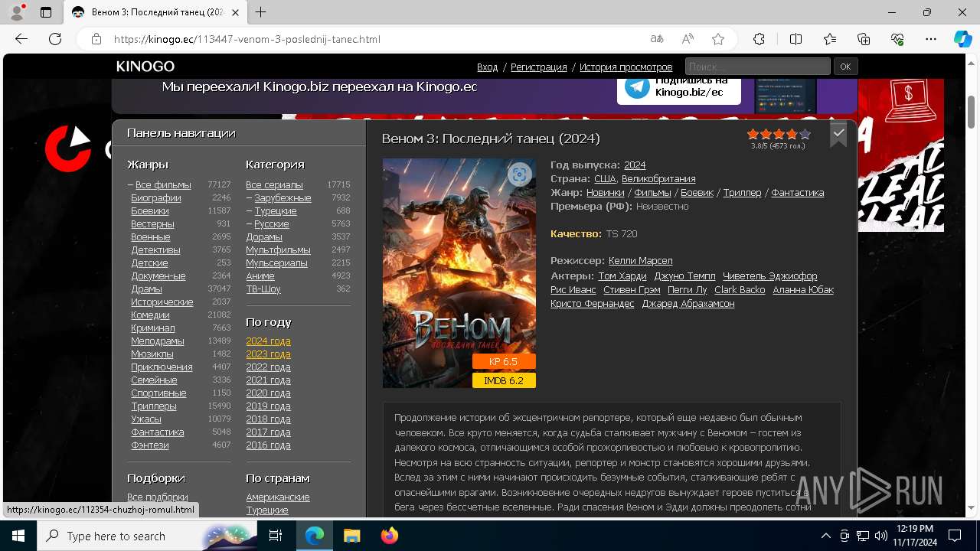Open Edge Settings and more menu
Viewport: 980px width, 551px height.
point(931,39)
